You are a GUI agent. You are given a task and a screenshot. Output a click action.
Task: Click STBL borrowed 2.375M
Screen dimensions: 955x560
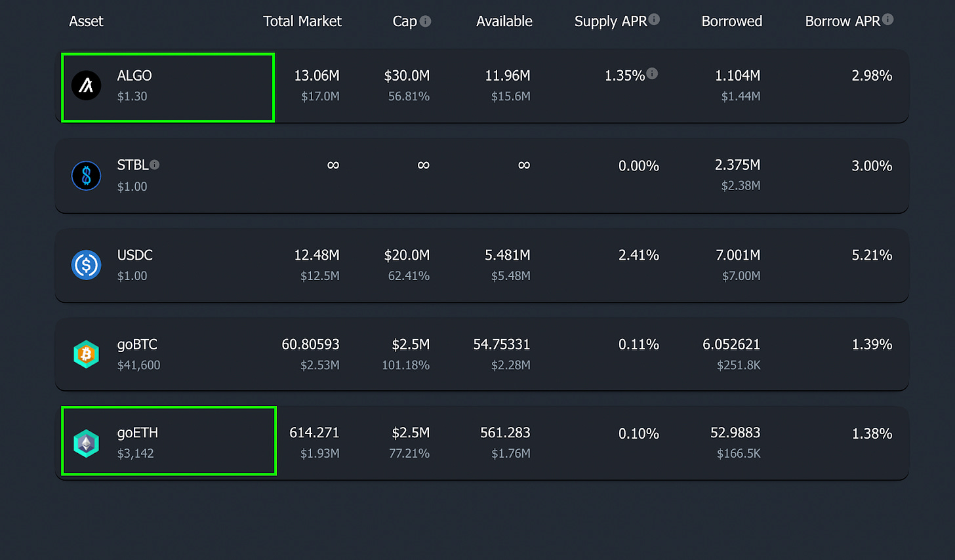[x=738, y=165]
